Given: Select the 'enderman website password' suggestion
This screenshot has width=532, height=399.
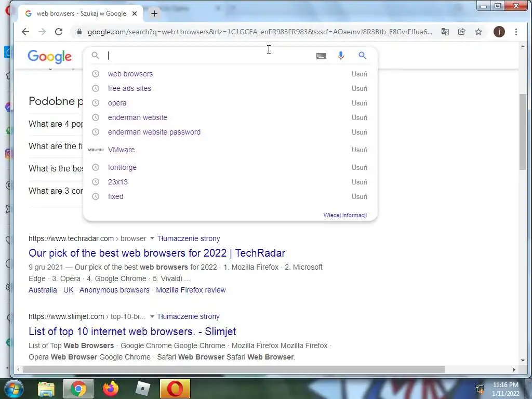Looking at the screenshot, I should (154, 132).
